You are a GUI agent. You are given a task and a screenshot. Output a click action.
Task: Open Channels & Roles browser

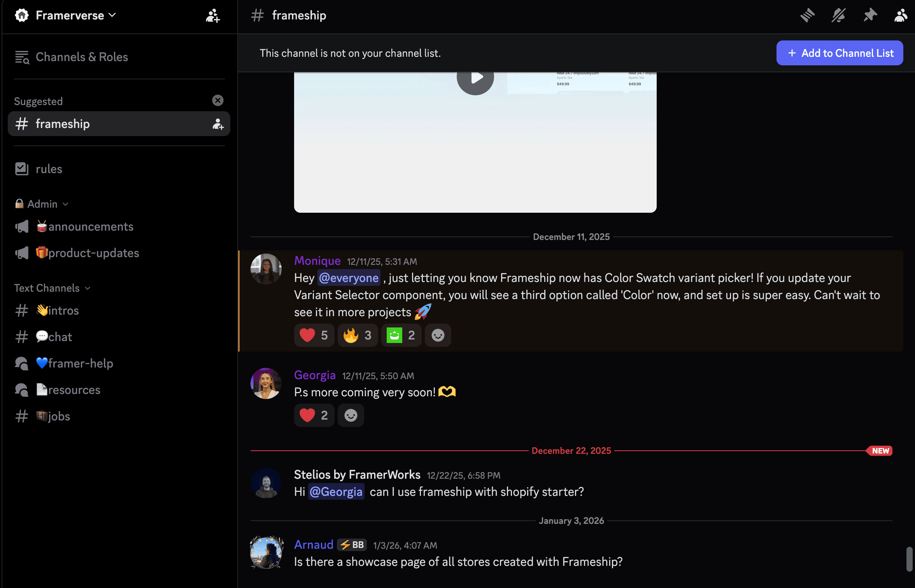[82, 57]
